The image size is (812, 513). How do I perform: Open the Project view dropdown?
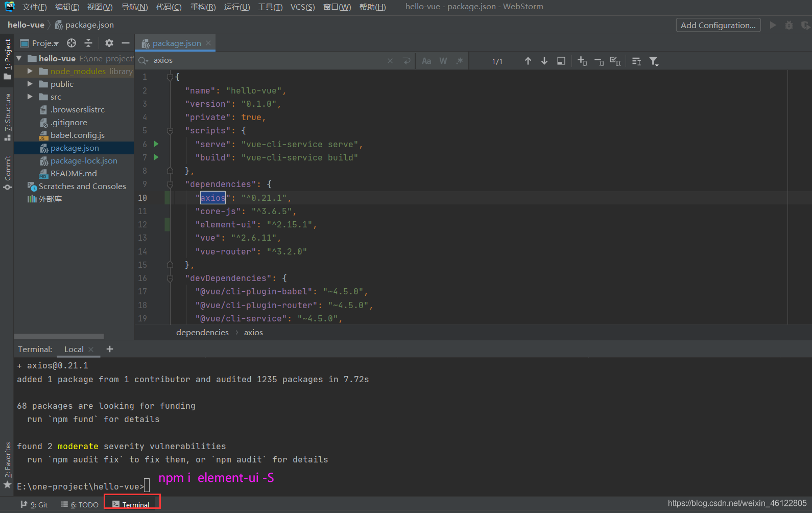coord(40,43)
